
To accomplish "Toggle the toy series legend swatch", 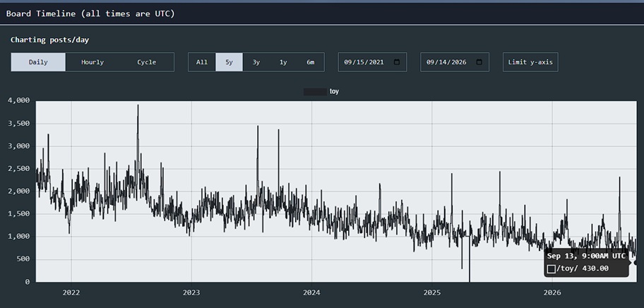I will [x=315, y=92].
